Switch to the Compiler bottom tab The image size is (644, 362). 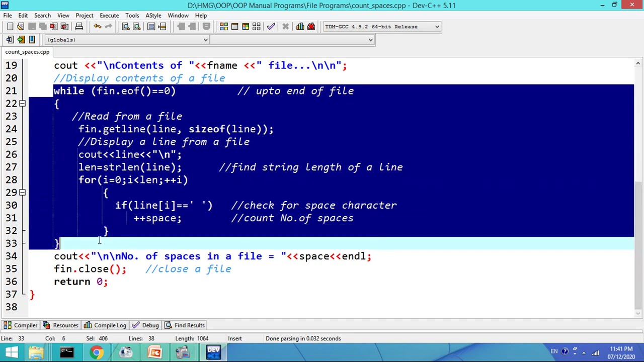[21, 325]
